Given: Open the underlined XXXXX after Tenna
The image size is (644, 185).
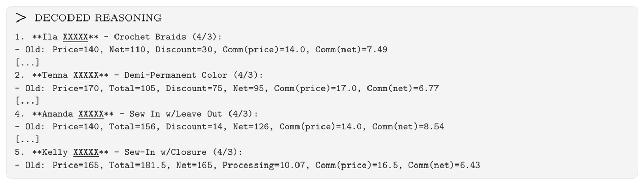Looking at the screenshot, I should pos(86,75).
